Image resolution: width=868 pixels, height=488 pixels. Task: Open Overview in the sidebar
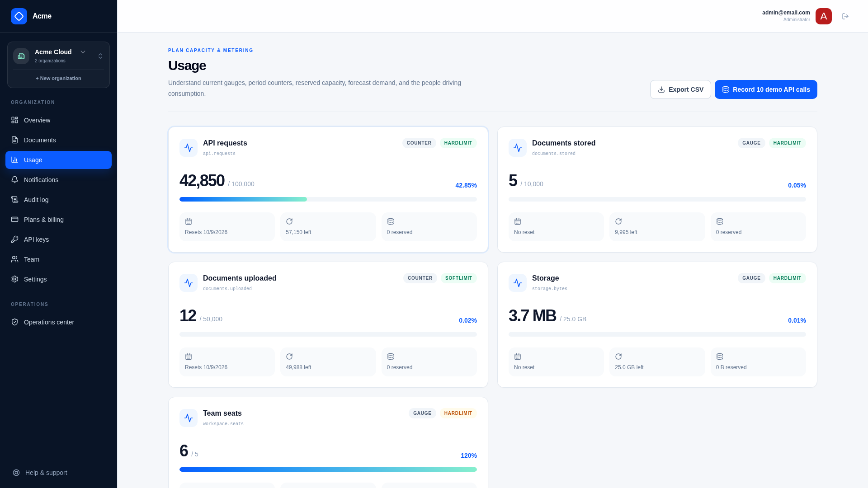pyautogui.click(x=58, y=120)
